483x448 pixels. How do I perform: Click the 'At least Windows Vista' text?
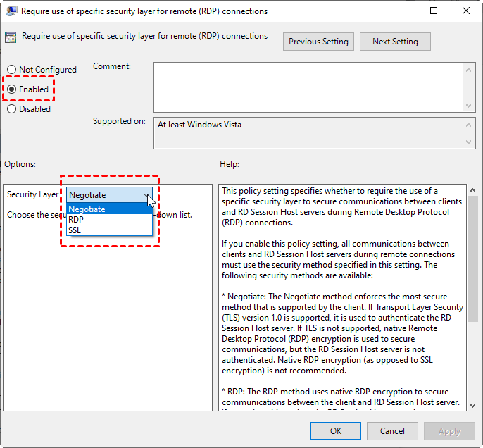point(199,125)
